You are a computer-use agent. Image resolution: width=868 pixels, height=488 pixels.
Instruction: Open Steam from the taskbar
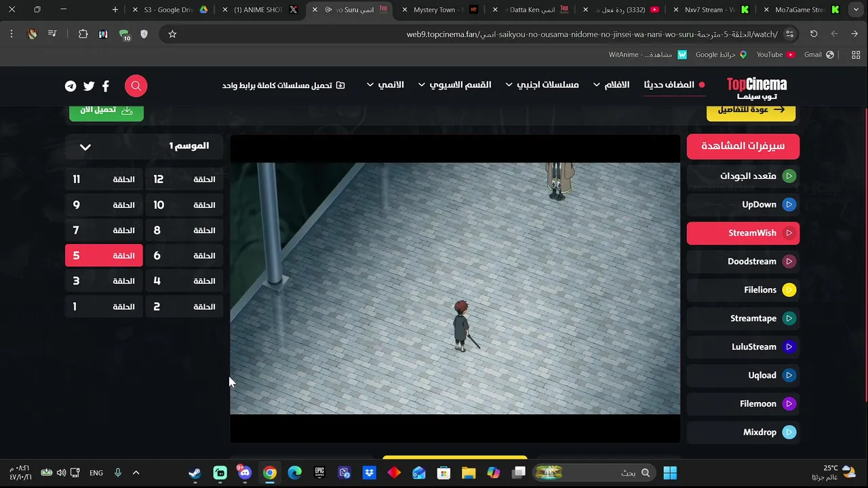(x=195, y=473)
